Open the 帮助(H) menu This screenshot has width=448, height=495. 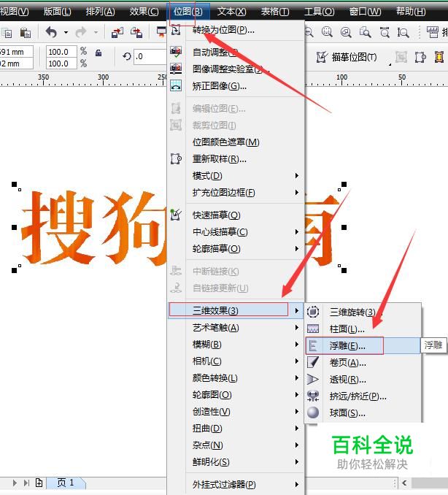point(411,12)
